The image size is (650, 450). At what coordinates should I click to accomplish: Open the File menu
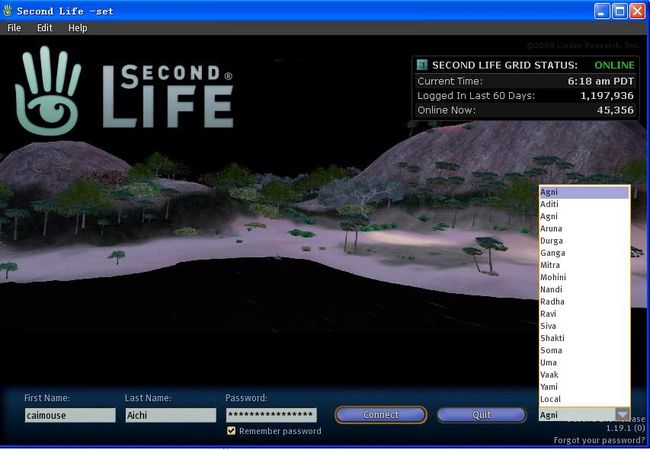(x=14, y=28)
